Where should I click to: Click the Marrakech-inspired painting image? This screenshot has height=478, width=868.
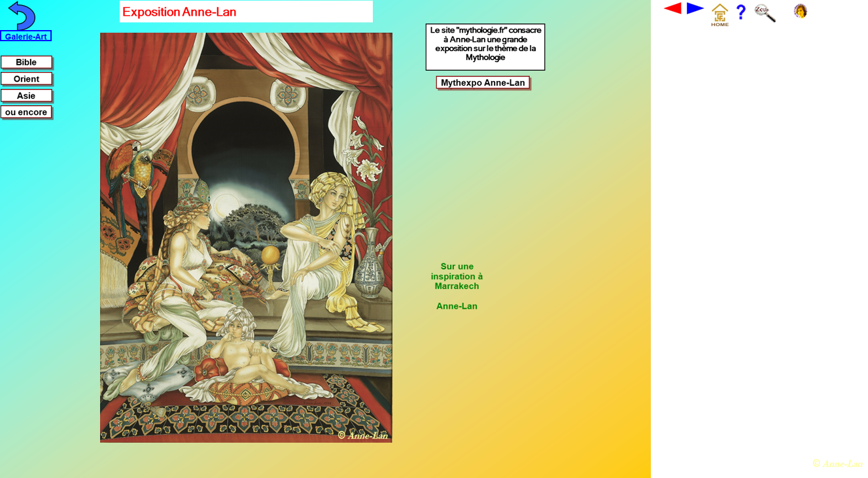coord(246,237)
